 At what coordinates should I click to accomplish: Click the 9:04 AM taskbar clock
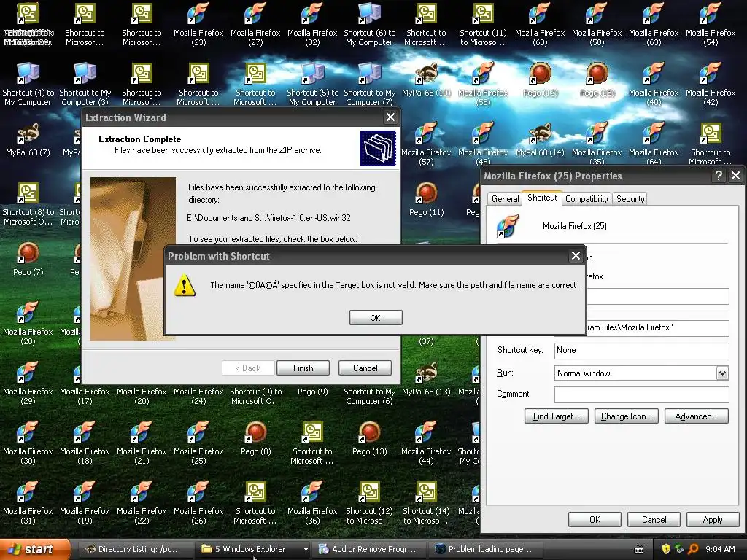coord(720,550)
